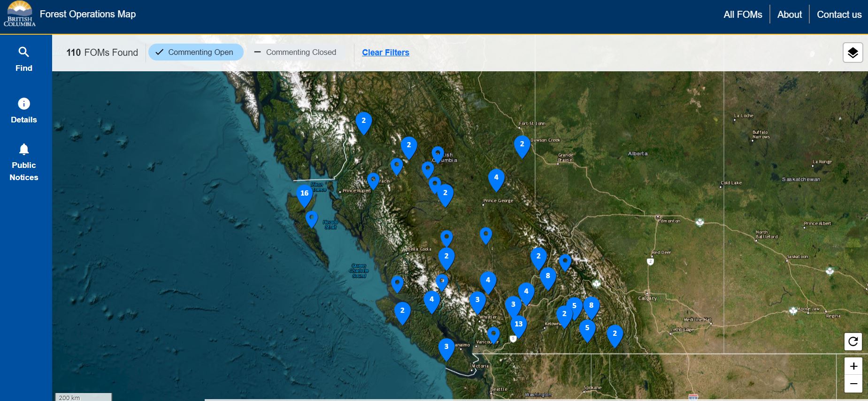
Task: Expand the cluster marker labeled 16
Action: pos(304,194)
